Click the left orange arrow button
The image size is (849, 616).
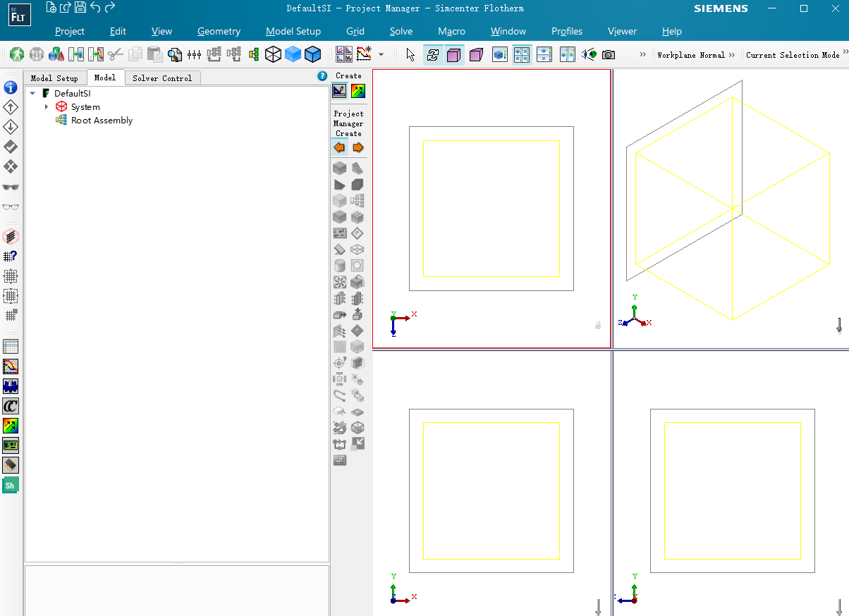point(339,147)
